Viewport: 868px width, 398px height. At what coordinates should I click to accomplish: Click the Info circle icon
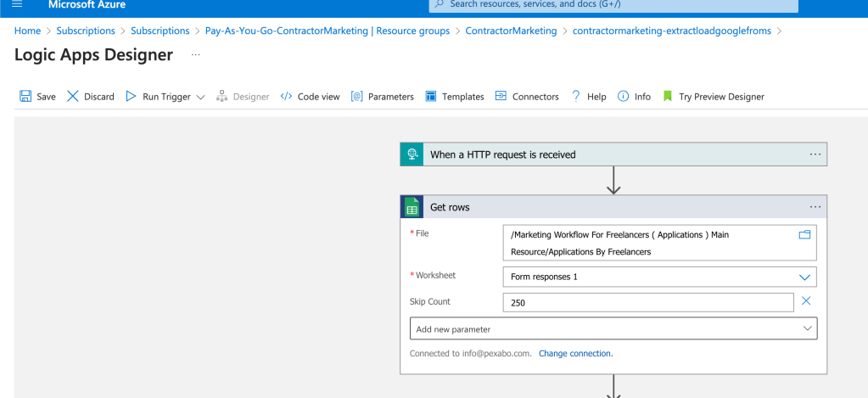(624, 96)
